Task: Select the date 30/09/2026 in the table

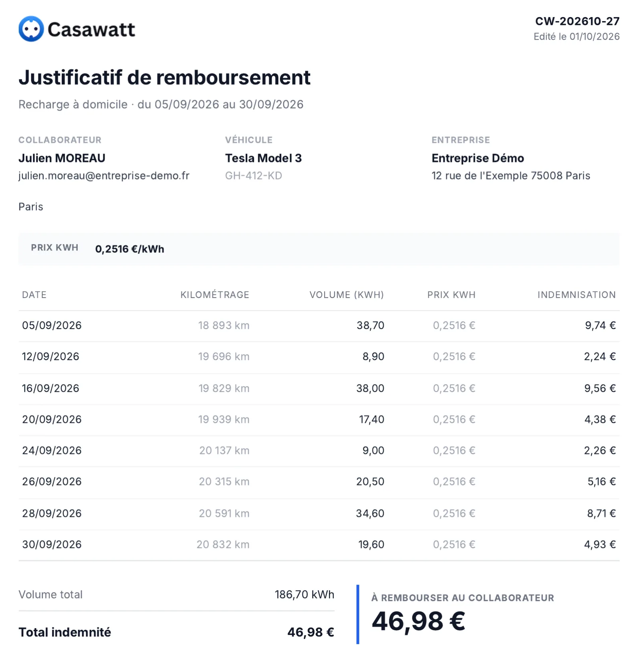Action: pyautogui.click(x=52, y=545)
